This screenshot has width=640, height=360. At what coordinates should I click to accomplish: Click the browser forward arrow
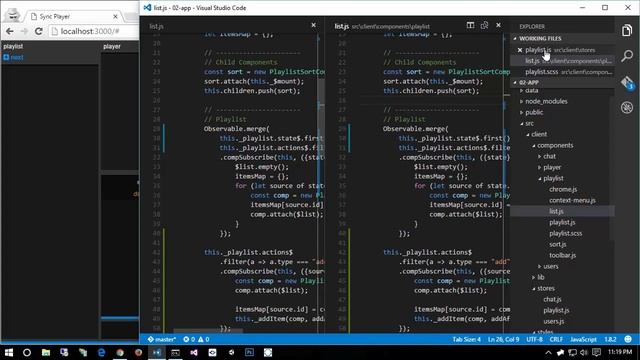[x=24, y=31]
